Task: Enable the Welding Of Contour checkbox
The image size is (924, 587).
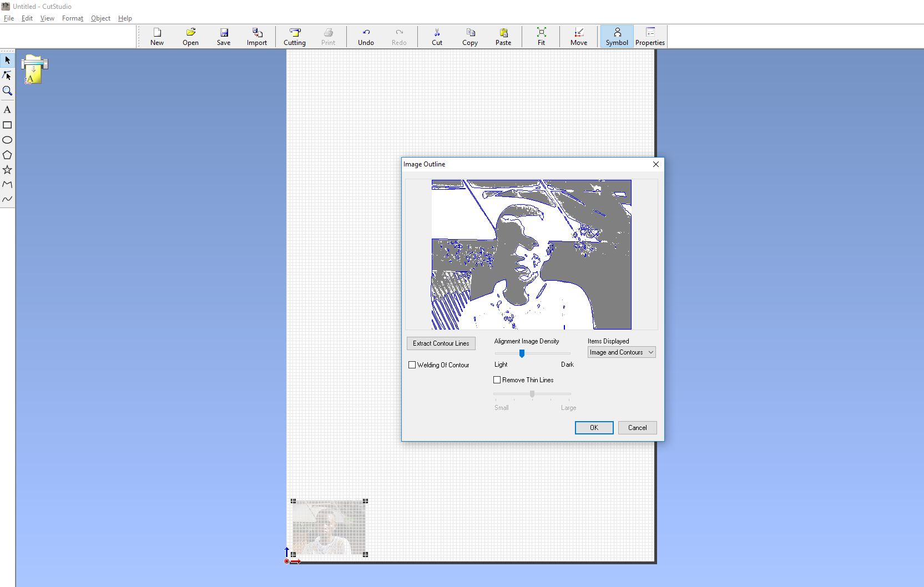Action: pyautogui.click(x=412, y=365)
